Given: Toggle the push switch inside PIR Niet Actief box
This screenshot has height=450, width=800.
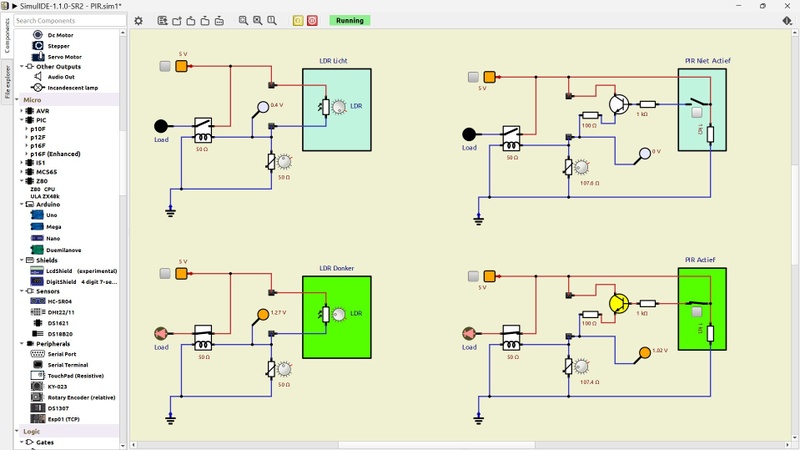Looking at the screenshot, I should click(x=696, y=113).
